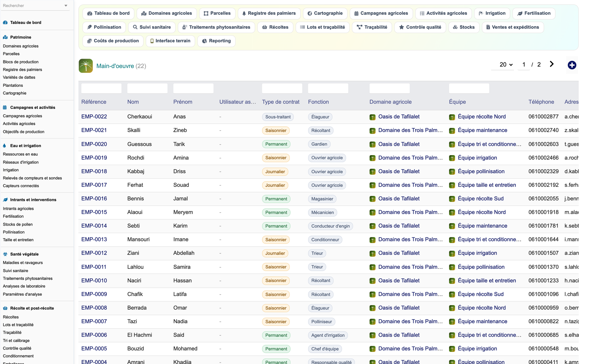589x364 pixels.
Task: Click the palm tree Main-d'oeuvre logo
Action: [x=86, y=66]
